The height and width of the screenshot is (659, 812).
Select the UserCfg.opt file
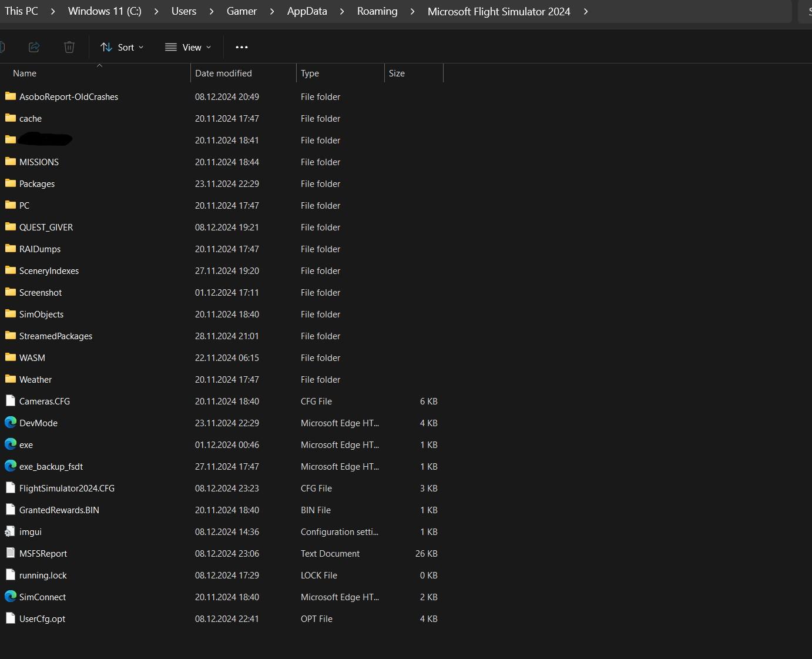click(x=42, y=618)
